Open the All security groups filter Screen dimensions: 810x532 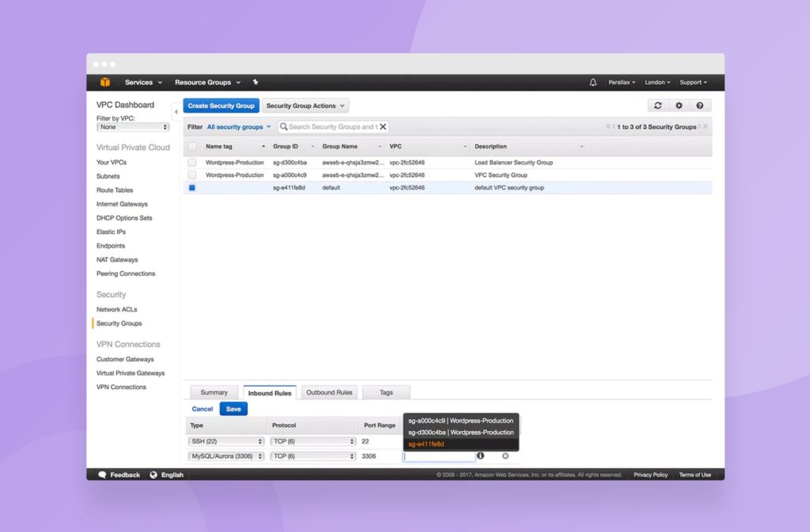[239, 127]
